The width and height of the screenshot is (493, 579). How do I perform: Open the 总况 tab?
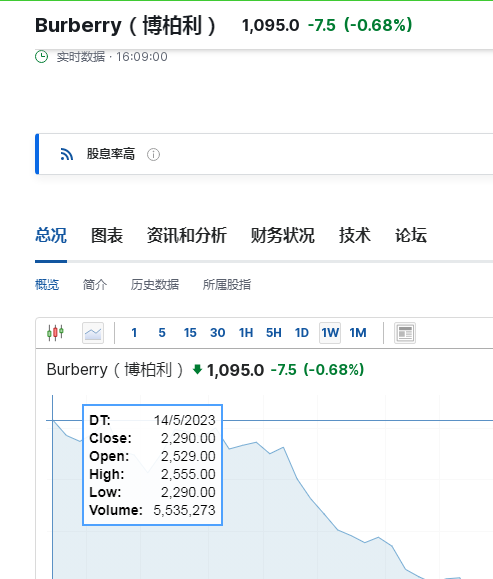tap(51, 235)
